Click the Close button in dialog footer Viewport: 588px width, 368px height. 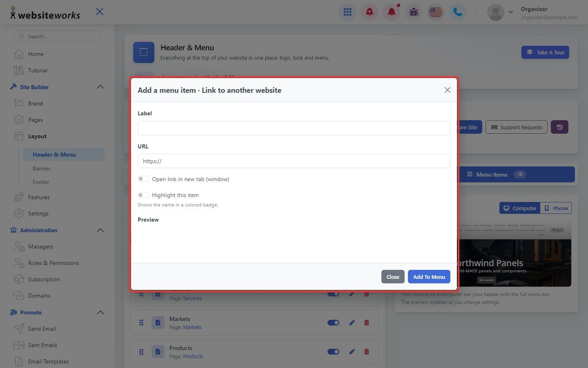[x=393, y=277]
